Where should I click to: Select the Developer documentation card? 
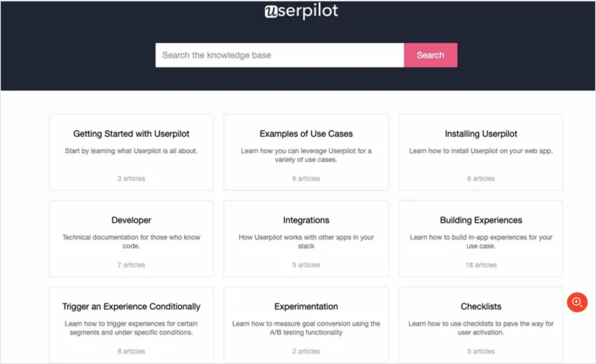pos(131,220)
